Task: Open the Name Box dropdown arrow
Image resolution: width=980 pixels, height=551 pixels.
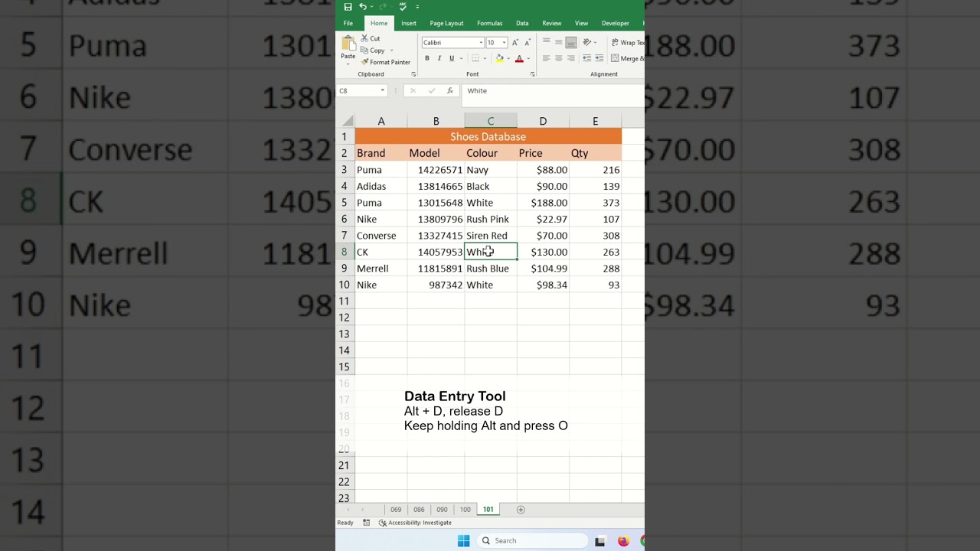Action: click(382, 90)
